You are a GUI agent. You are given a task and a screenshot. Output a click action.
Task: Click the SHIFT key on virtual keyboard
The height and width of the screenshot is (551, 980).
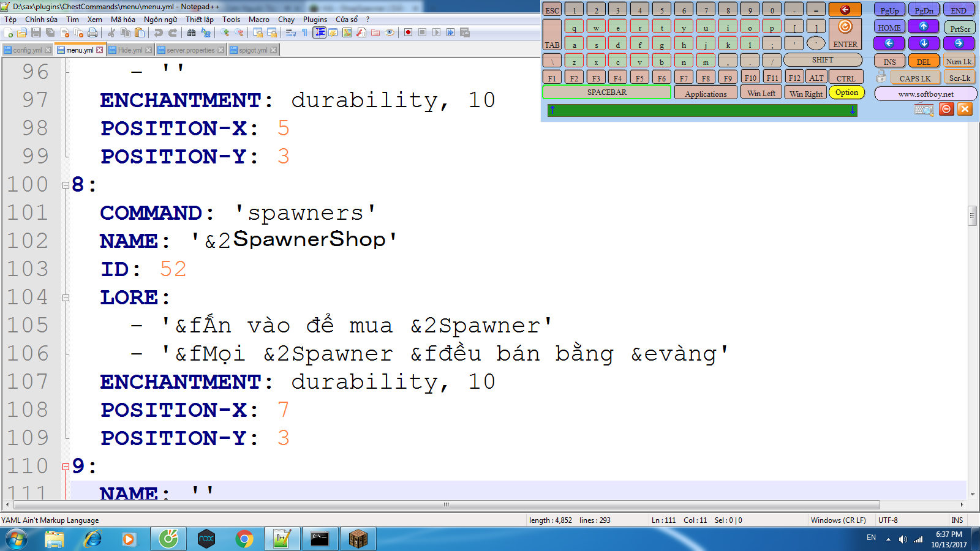pyautogui.click(x=823, y=60)
